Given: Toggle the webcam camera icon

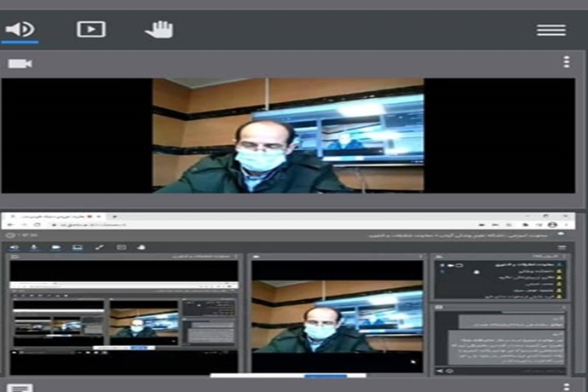Looking at the screenshot, I should [20, 63].
